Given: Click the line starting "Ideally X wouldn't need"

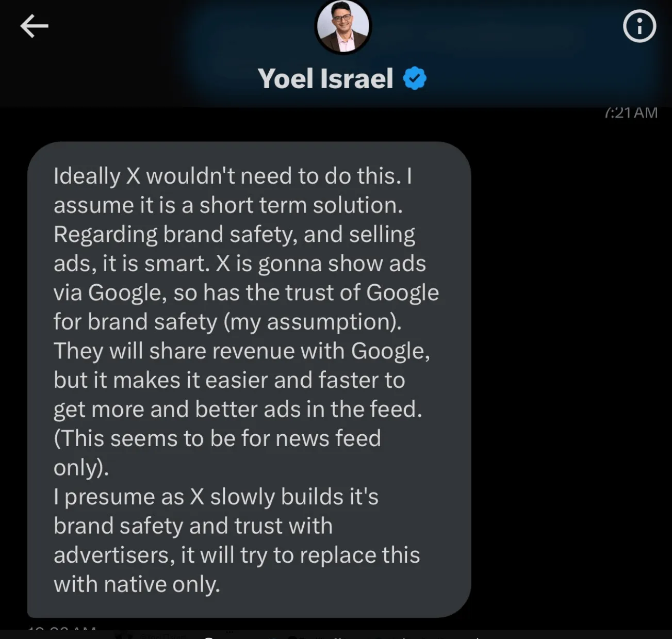Looking at the screenshot, I should tap(233, 176).
